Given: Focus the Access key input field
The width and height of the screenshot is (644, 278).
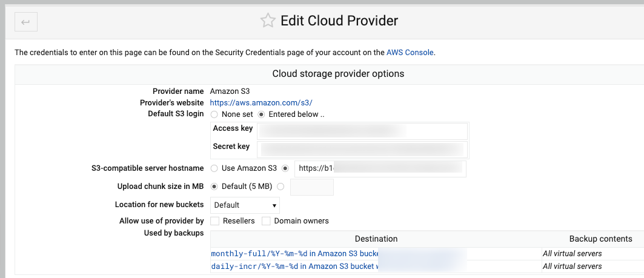Looking at the screenshot, I should point(362,131).
